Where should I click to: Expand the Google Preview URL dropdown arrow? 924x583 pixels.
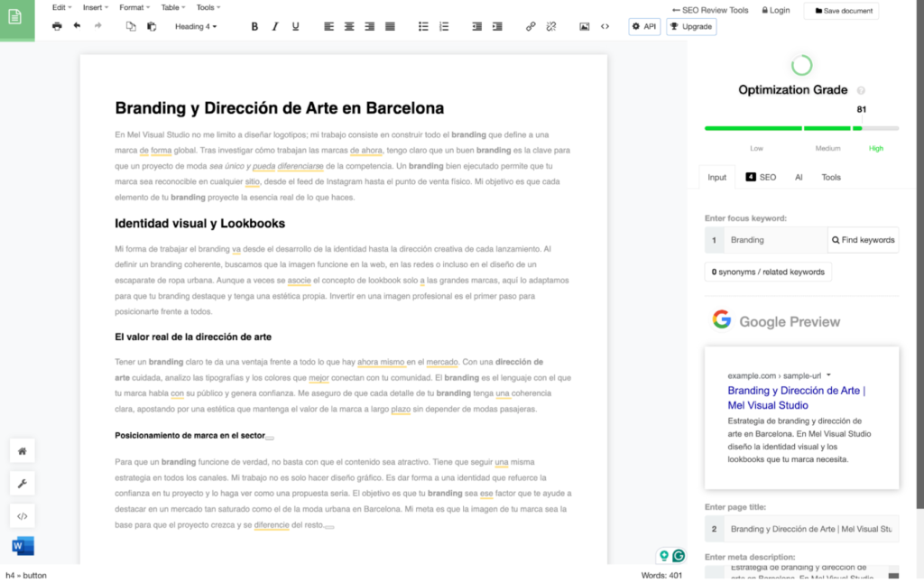[x=828, y=375]
